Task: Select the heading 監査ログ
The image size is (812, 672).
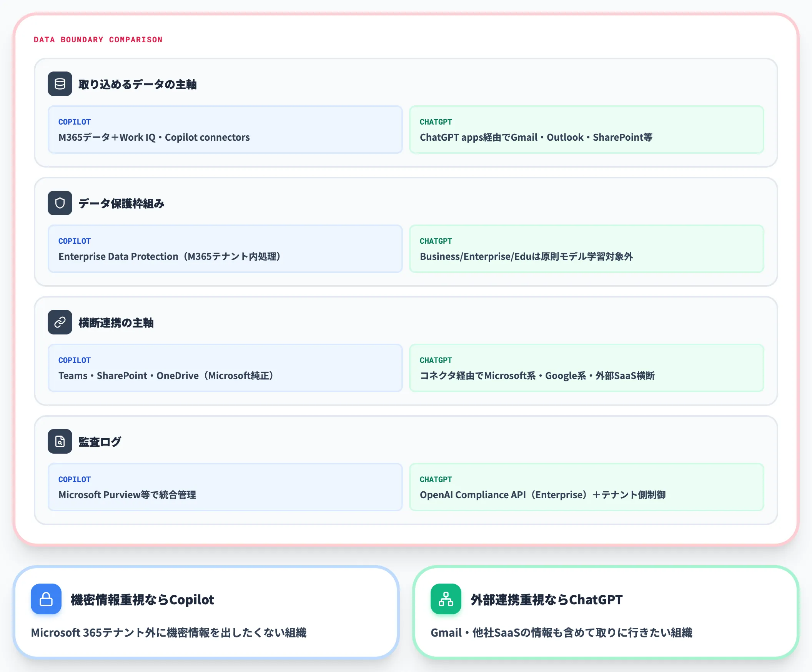Action: [100, 442]
